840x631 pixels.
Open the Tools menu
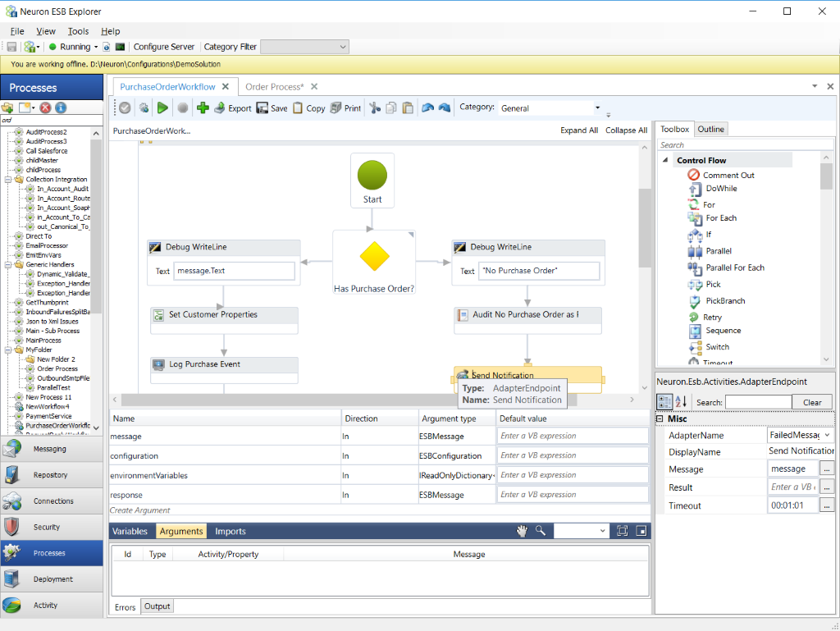pos(78,31)
